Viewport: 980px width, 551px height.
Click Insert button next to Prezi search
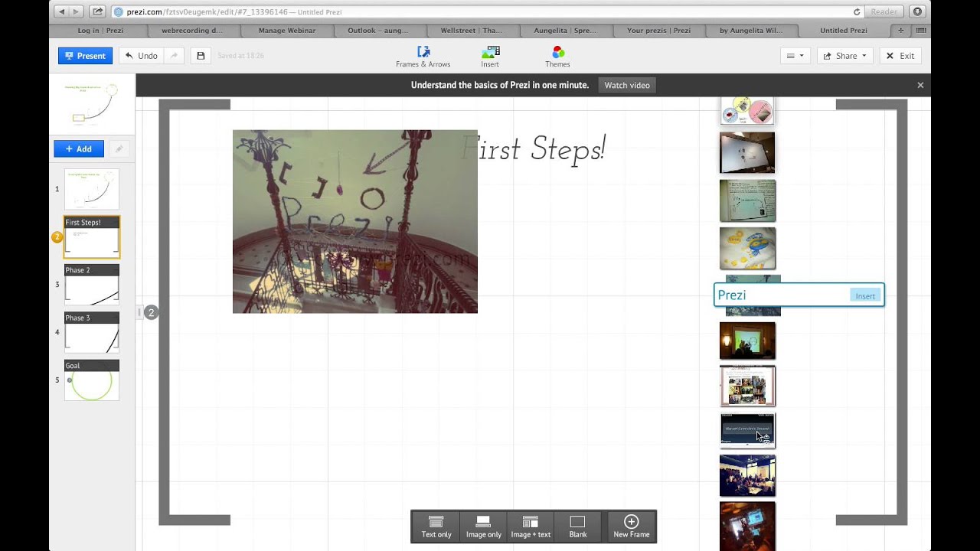865,296
